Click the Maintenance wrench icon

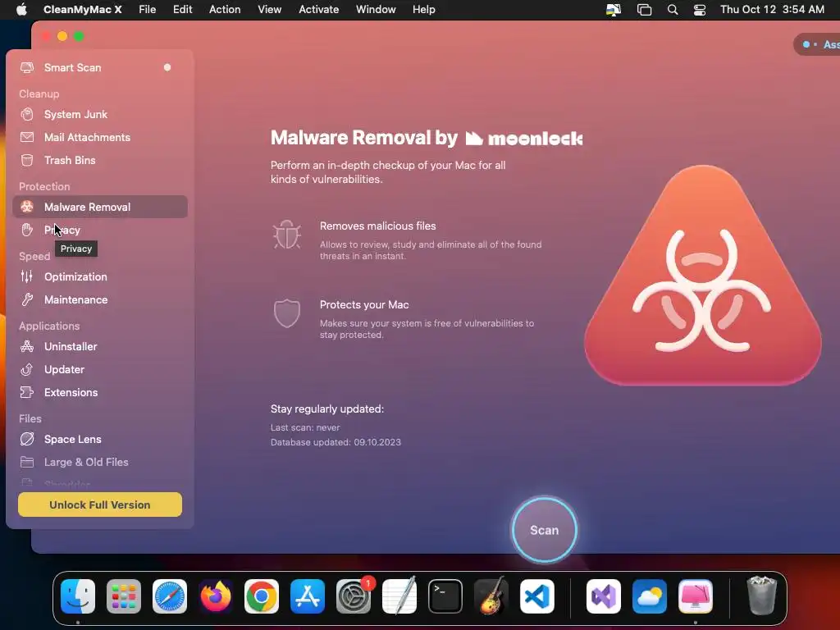click(27, 299)
